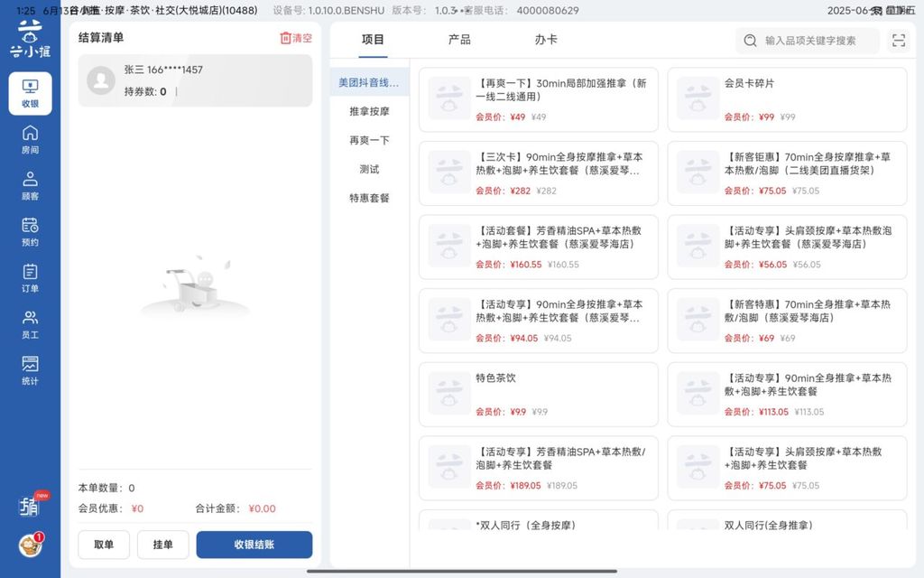Viewport: 924px width, 578px height.
Task: Open the 订单 orders icon in sidebar
Action: [30, 278]
